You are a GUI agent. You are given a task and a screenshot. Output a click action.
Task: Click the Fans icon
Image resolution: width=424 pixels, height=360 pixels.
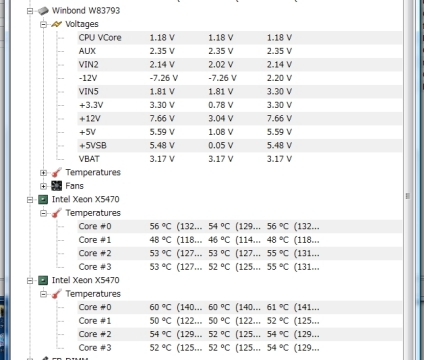(x=57, y=186)
